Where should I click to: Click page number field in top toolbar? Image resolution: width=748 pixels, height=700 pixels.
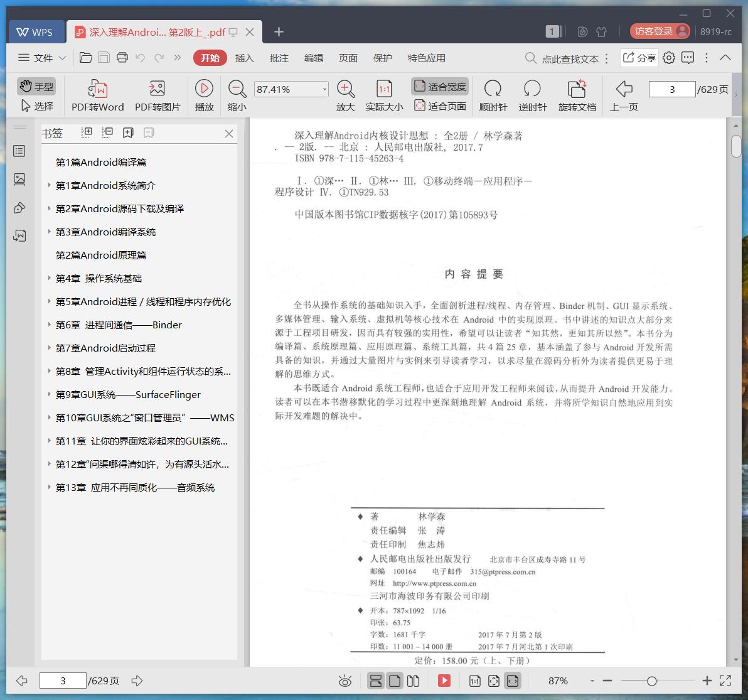tap(671, 89)
